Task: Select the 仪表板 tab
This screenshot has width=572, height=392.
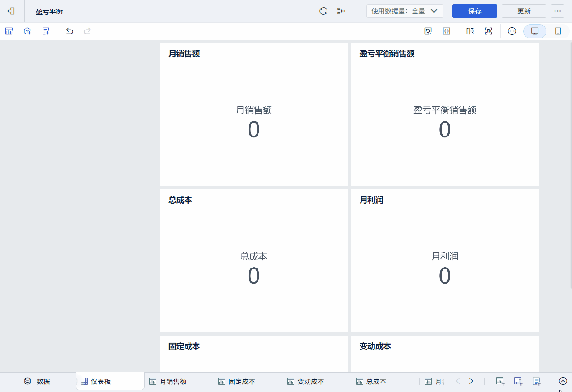Action: [110, 381]
